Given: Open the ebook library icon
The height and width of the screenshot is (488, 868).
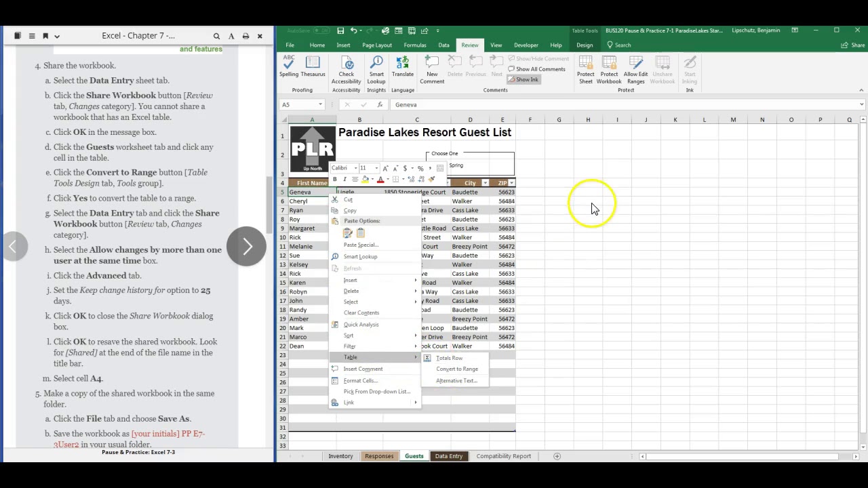Looking at the screenshot, I should tap(18, 36).
